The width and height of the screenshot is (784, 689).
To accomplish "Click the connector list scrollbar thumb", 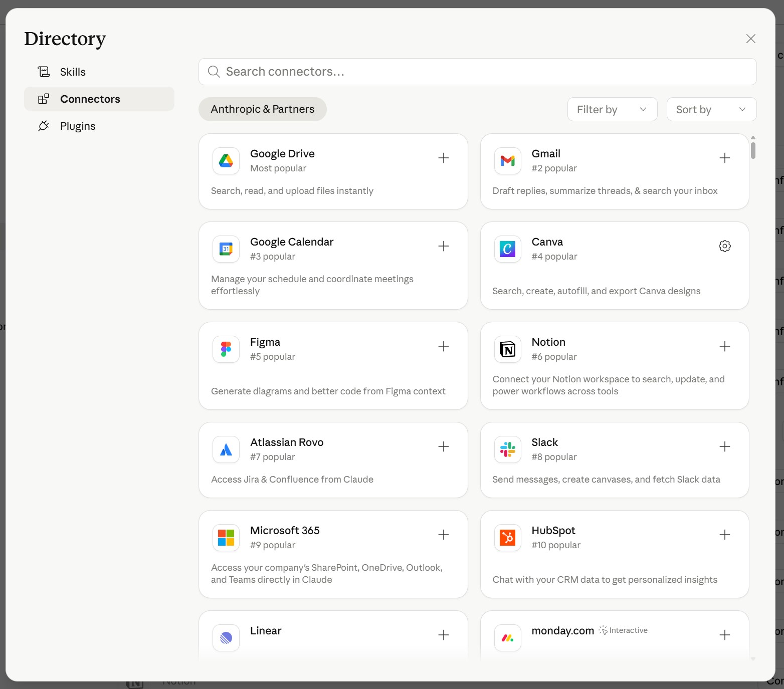I will (753, 150).
